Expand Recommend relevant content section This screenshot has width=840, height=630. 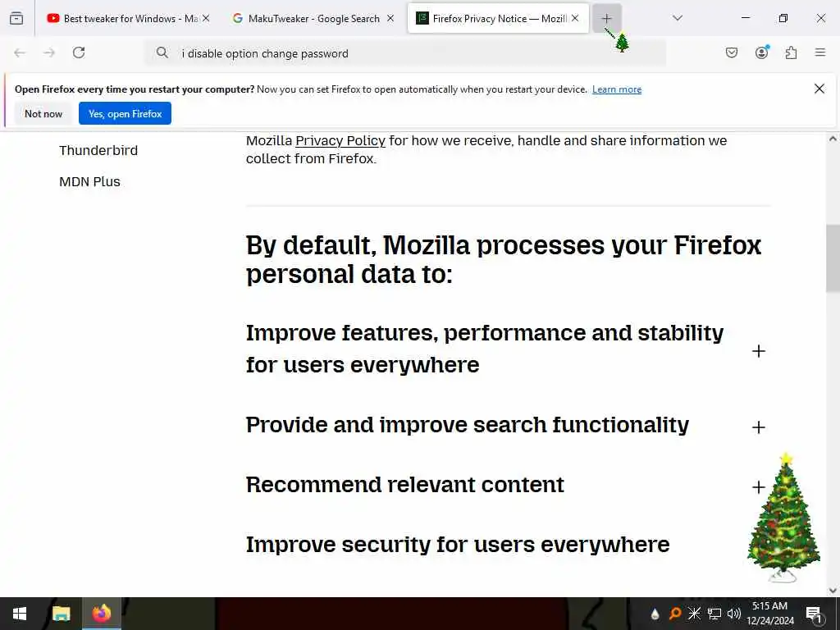(758, 487)
